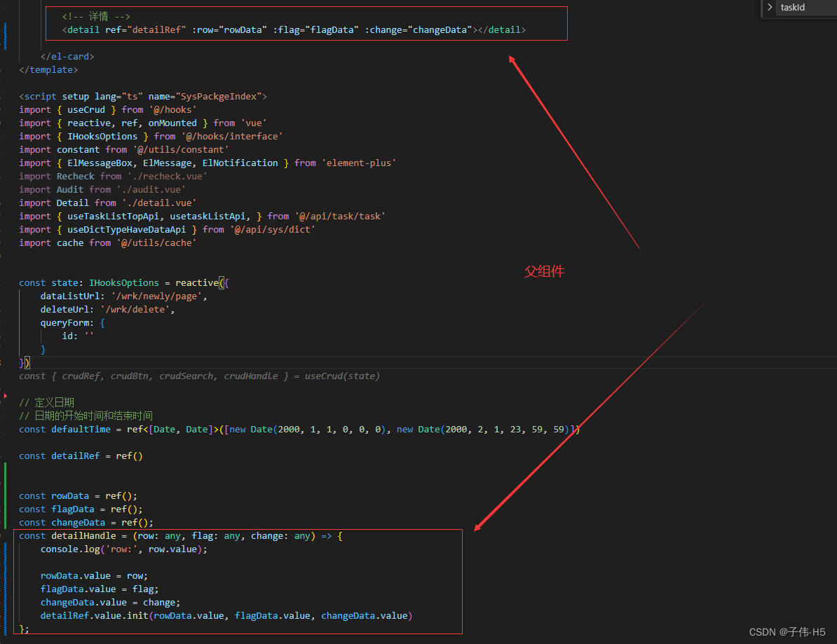
Task: Click the detail component tag with detailRef
Action: [x=294, y=30]
